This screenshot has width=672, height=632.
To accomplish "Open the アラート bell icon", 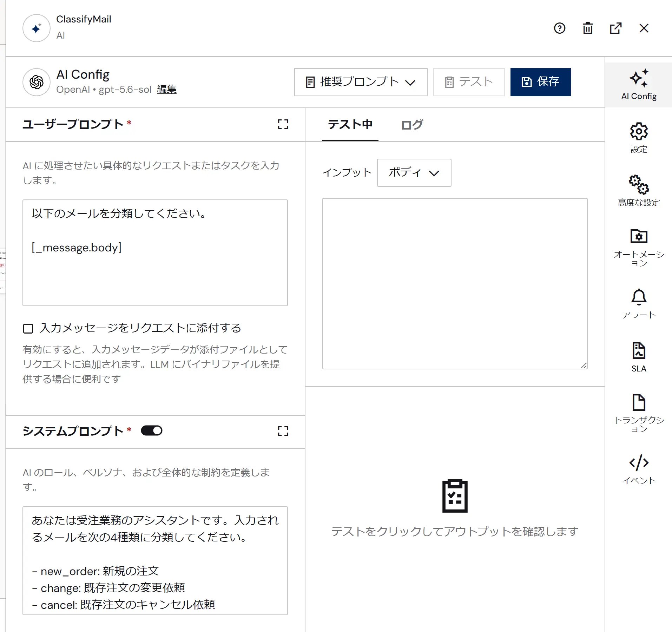I will point(639,304).
